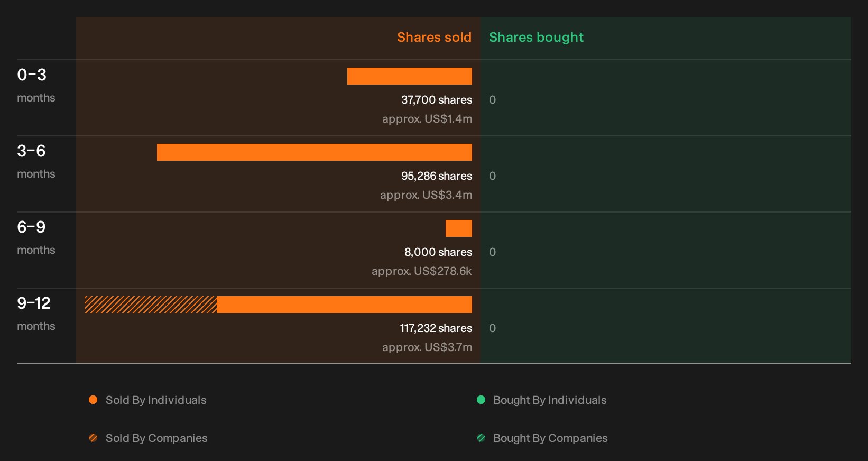The width and height of the screenshot is (868, 461).
Task: Select the Bought By Companies legend label
Action: point(550,438)
